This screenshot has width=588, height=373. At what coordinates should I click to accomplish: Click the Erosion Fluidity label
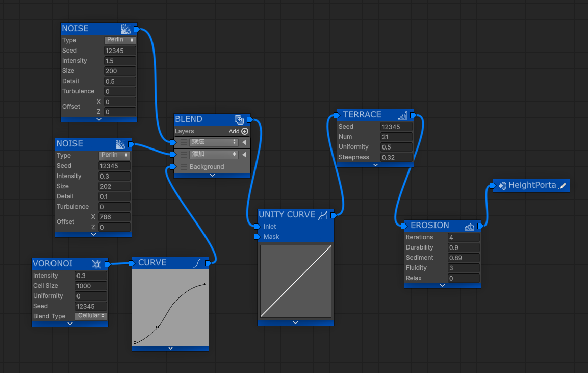tap(416, 268)
